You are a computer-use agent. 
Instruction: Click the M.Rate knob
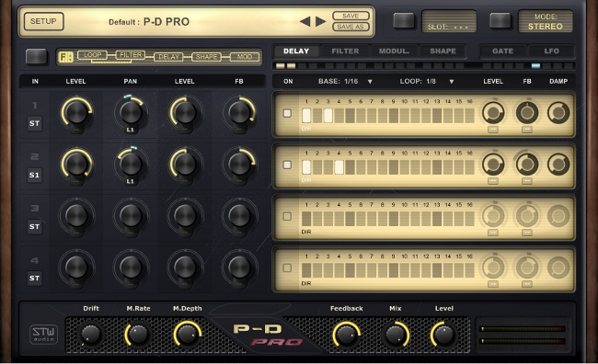[x=138, y=335]
